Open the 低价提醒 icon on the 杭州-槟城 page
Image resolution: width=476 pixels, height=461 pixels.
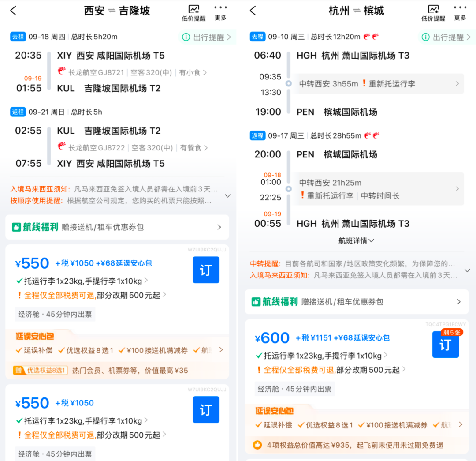click(434, 12)
